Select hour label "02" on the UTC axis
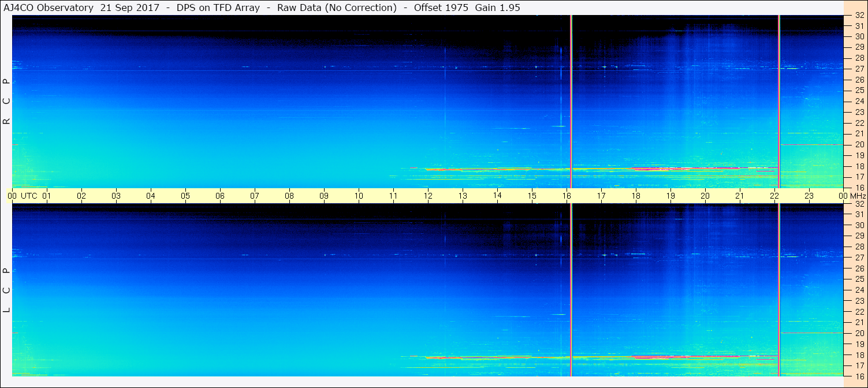Image resolution: width=868 pixels, height=388 pixels. click(81, 196)
